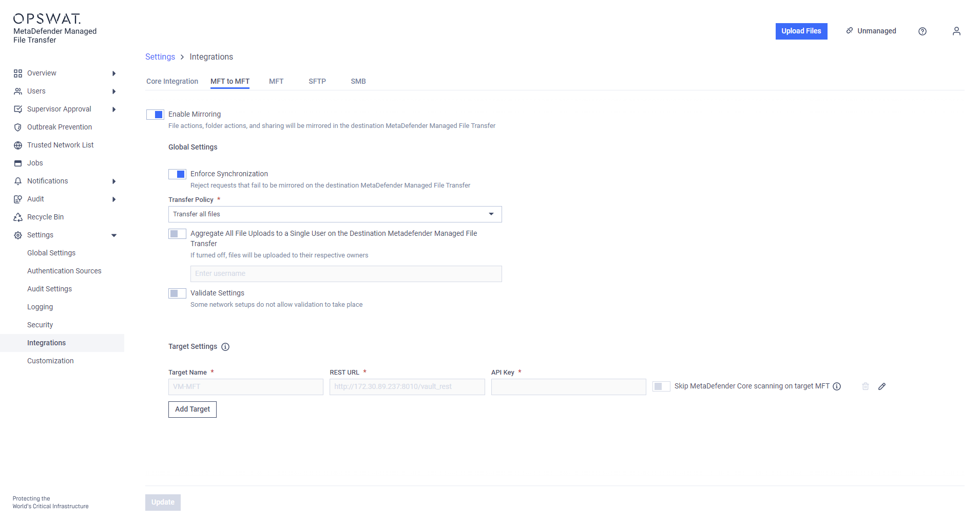
Task: Select Integrations in the sidebar
Action: [x=62, y=343]
